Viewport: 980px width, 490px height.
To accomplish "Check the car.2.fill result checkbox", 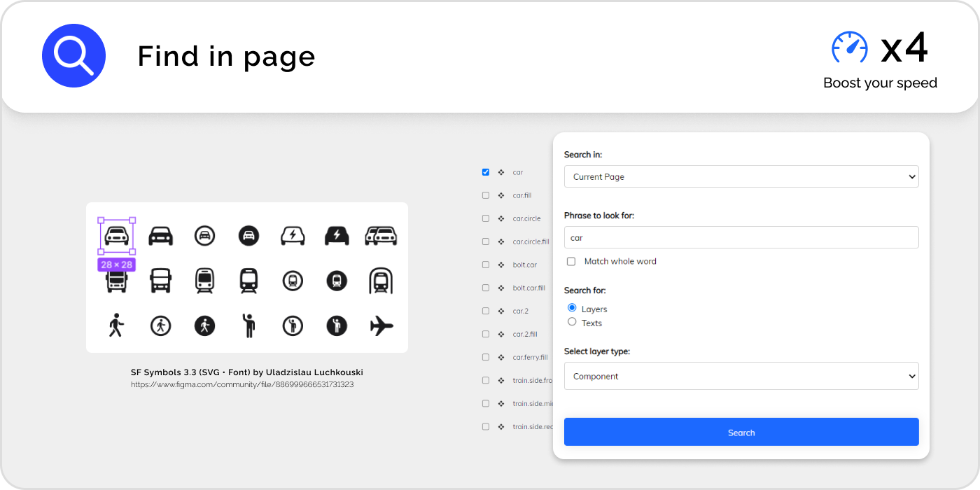I will coord(486,334).
